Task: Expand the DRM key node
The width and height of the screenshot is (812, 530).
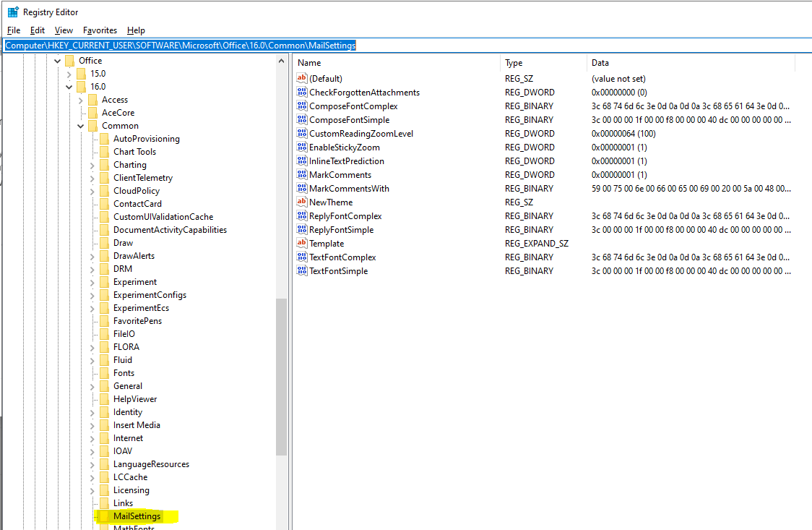Action: coord(92,270)
